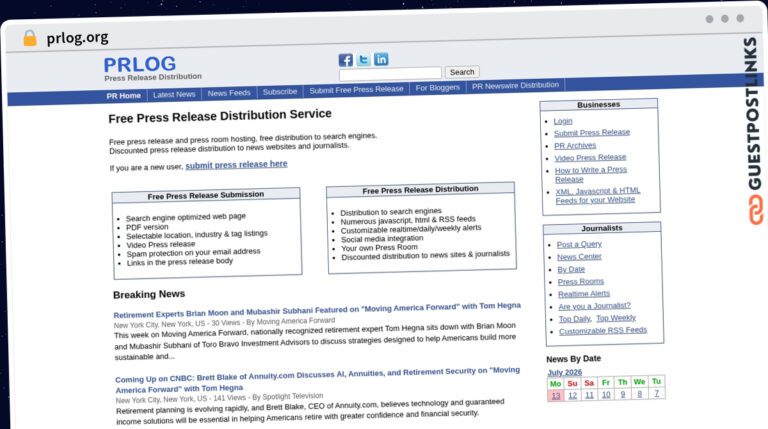Open the Subscribe menu item
This screenshot has height=429, width=768.
pos(280,92)
